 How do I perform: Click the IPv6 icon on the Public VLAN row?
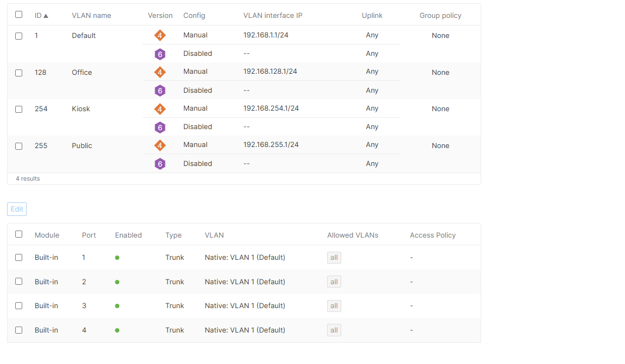pos(160,163)
